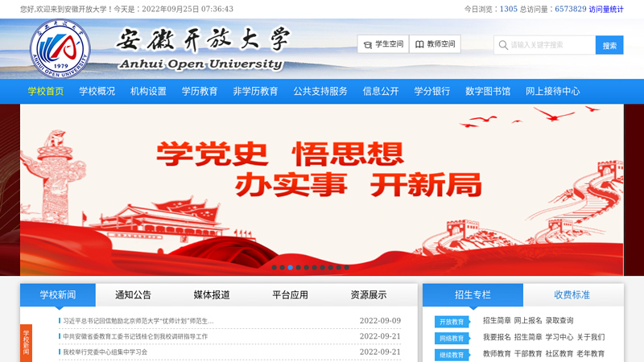Click the blue 搜索 search button

(609, 45)
